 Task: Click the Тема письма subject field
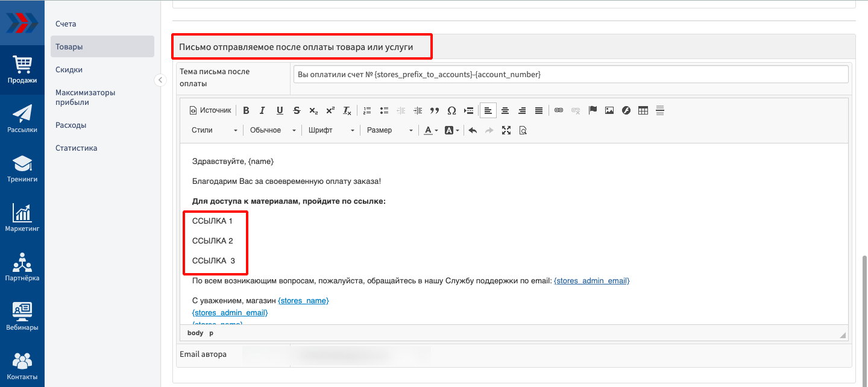[x=571, y=74]
